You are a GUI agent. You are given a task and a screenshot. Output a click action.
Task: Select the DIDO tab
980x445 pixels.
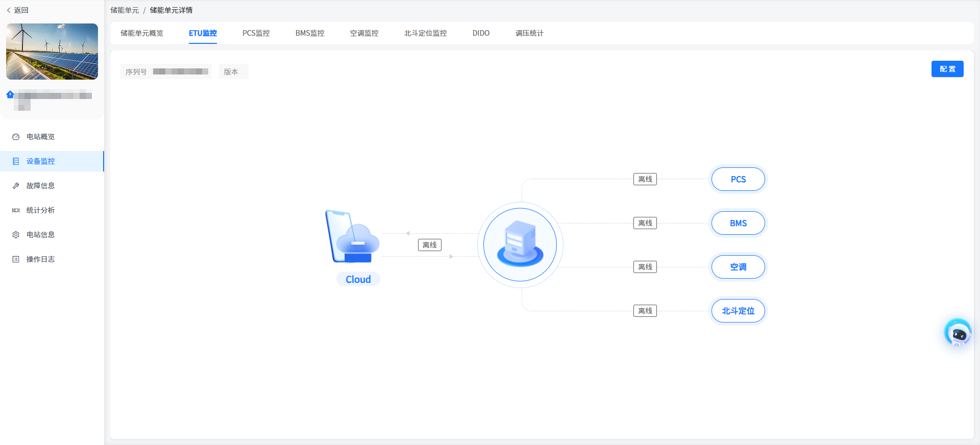(481, 33)
